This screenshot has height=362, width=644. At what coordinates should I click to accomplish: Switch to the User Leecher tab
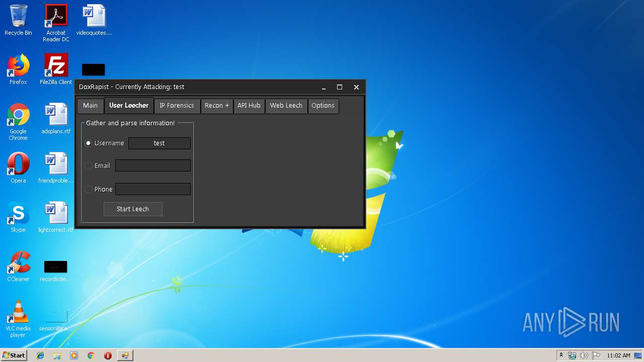[129, 105]
